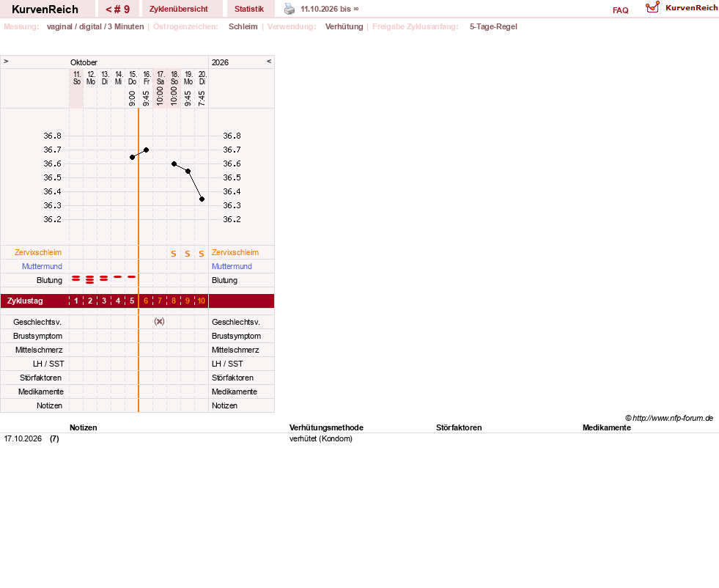Click the 36.7 temperature point on 16. Oktober

pos(147,150)
